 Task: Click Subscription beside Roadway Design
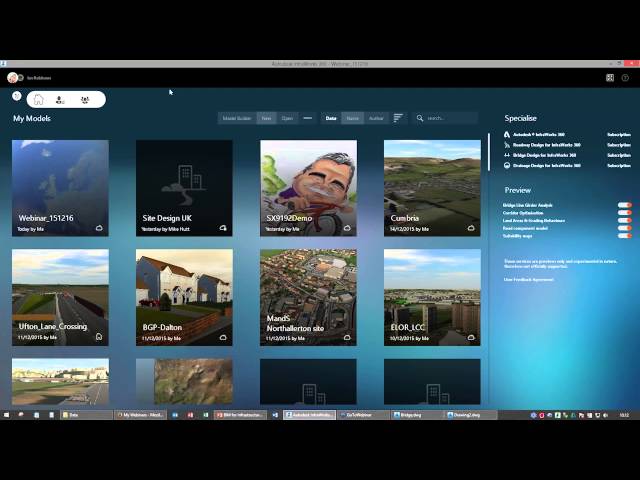click(x=619, y=145)
